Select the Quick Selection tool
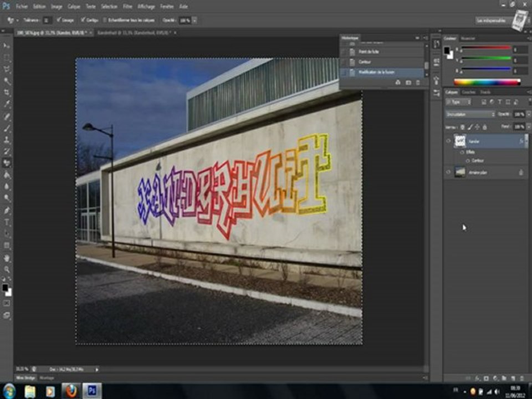 click(x=7, y=81)
